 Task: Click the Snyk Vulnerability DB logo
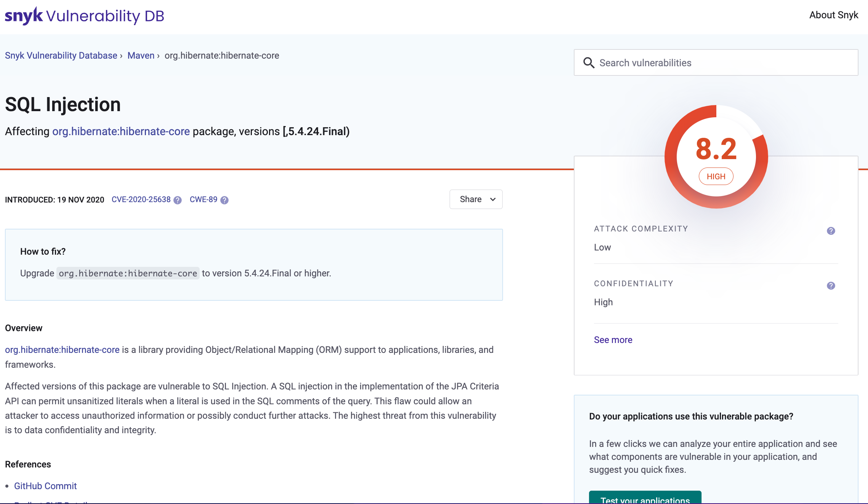point(84,15)
